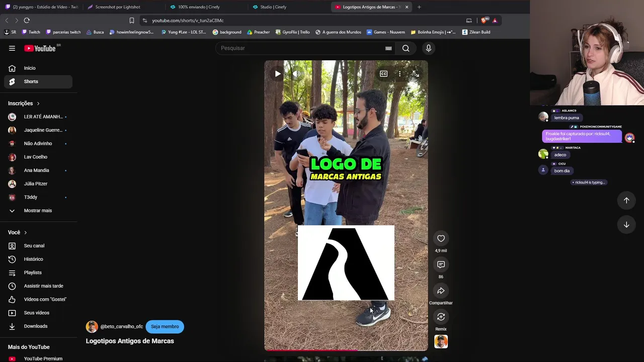Enter fullscreen on the Short player
644x362 pixels.
coord(416,74)
